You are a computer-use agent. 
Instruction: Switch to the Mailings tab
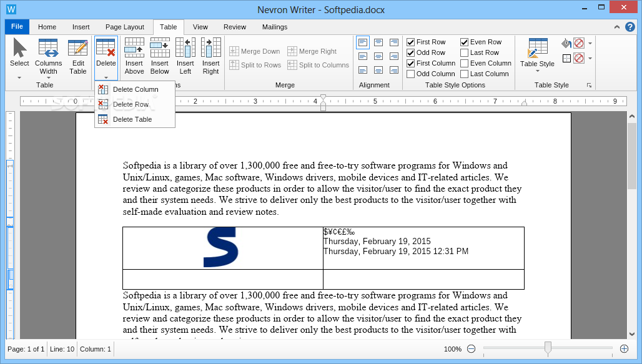pyautogui.click(x=275, y=27)
